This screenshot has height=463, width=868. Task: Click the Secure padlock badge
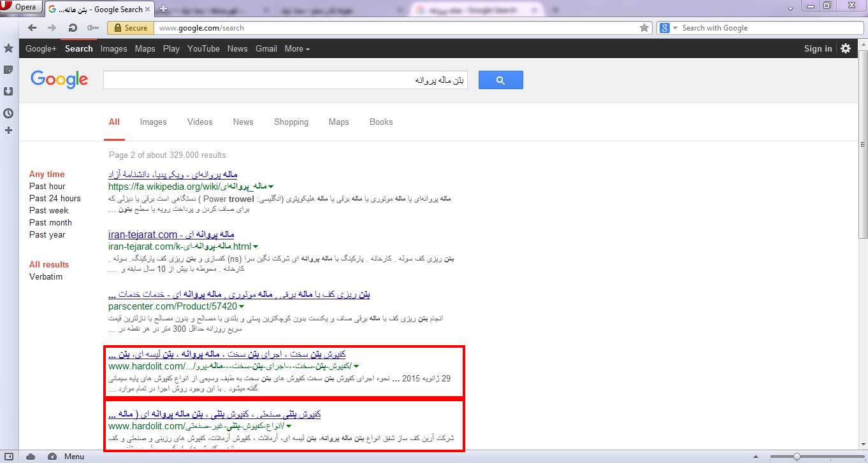131,28
